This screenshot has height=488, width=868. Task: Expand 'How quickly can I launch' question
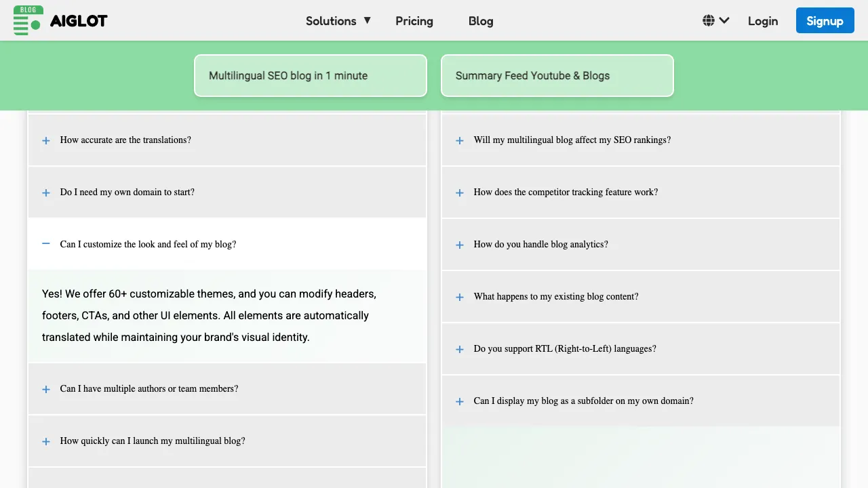153,441
